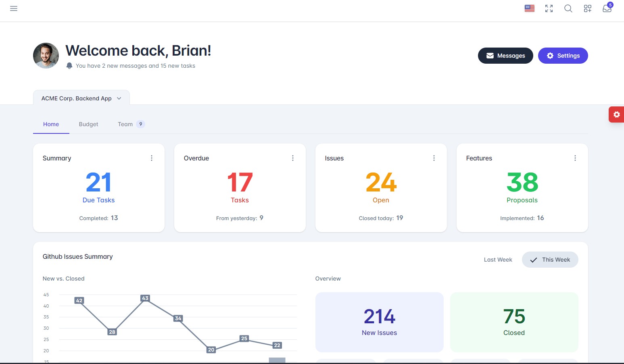
Task: Click the 17 overdue Tasks number
Action: [x=240, y=182]
